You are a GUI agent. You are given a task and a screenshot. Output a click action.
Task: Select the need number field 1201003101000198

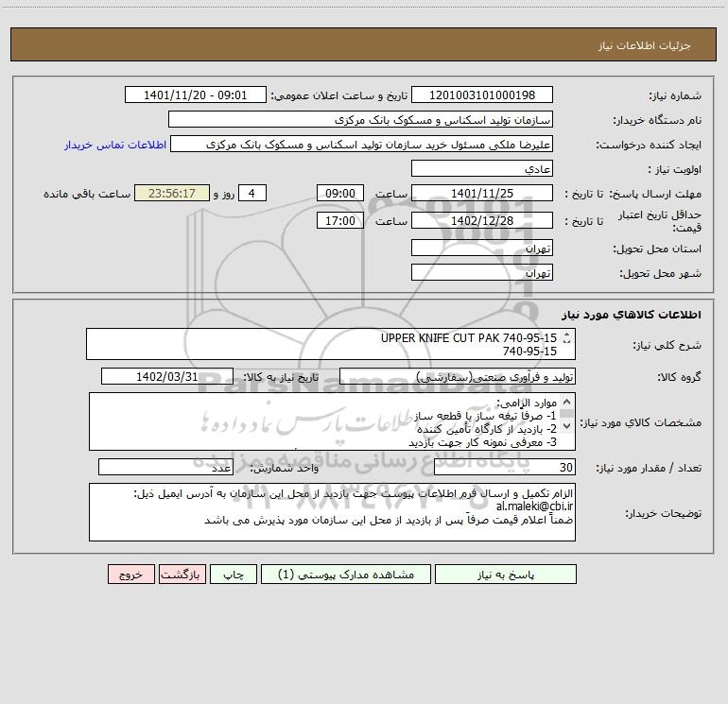[x=482, y=94]
